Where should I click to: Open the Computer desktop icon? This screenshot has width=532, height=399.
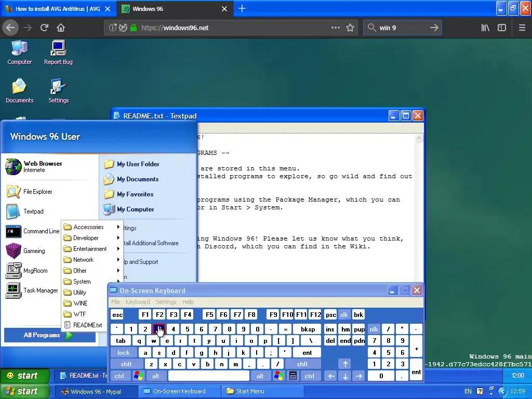[x=19, y=52]
